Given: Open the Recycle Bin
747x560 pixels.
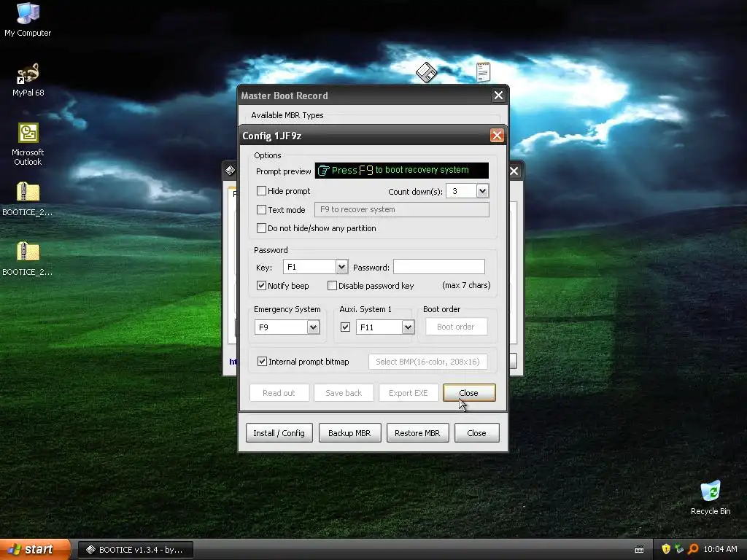Looking at the screenshot, I should [711, 497].
